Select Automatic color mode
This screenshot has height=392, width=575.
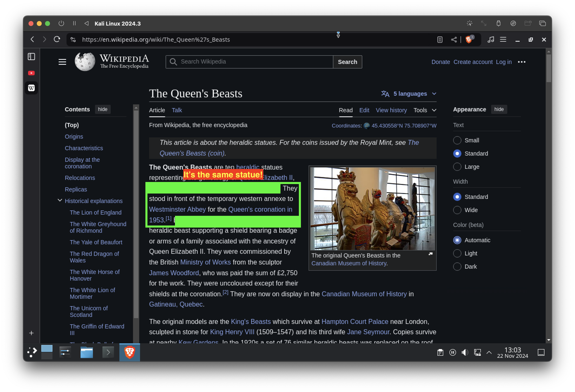[457, 240]
